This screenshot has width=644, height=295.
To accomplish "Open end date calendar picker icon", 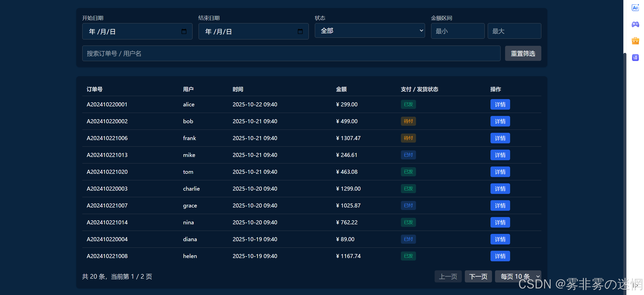I will pyautogui.click(x=300, y=31).
